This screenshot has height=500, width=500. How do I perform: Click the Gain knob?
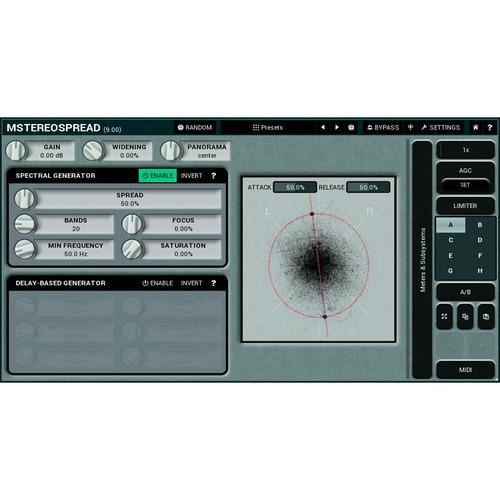point(16,151)
